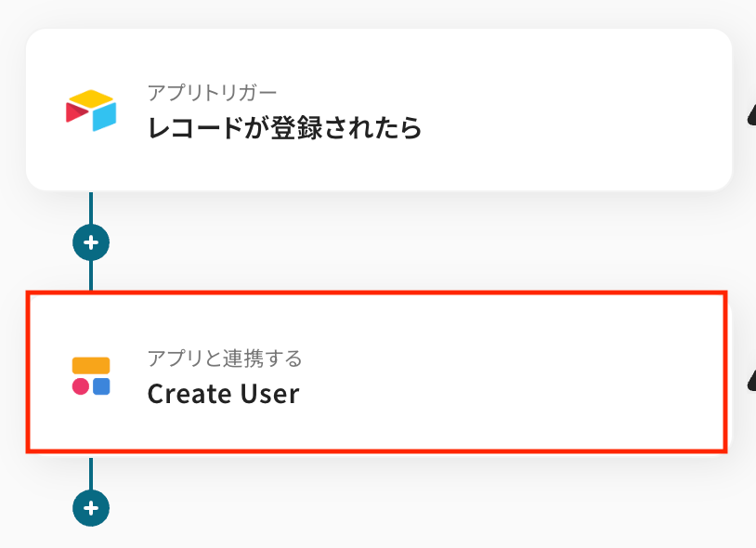Click the yellow top of the Airtable logo

(91, 98)
